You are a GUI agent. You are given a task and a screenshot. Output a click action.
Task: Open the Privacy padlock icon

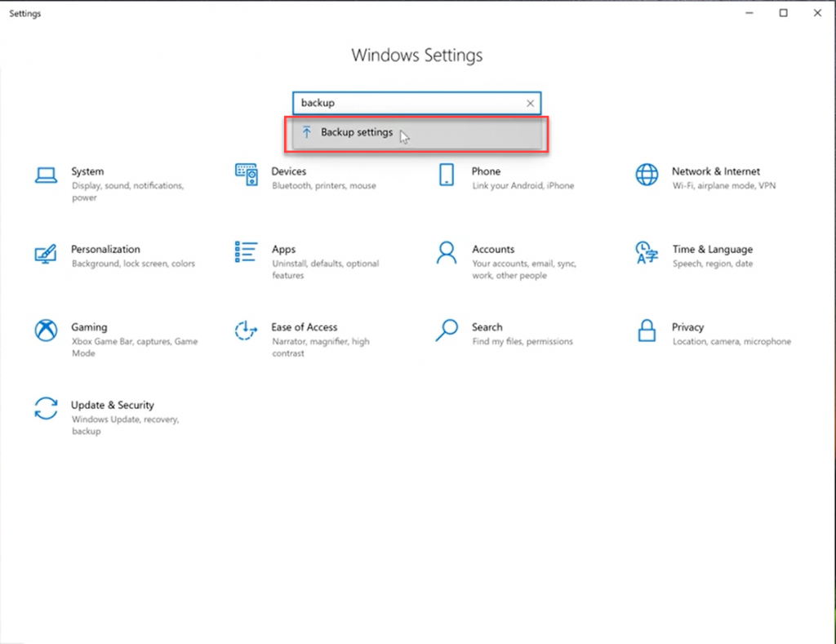647,331
